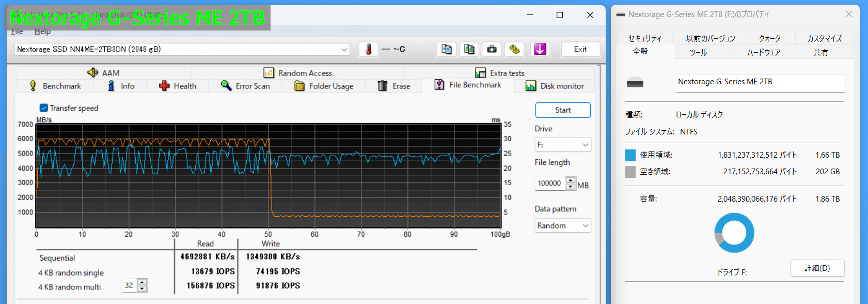
Task: Select the Folder Usage tab
Action: (324, 86)
